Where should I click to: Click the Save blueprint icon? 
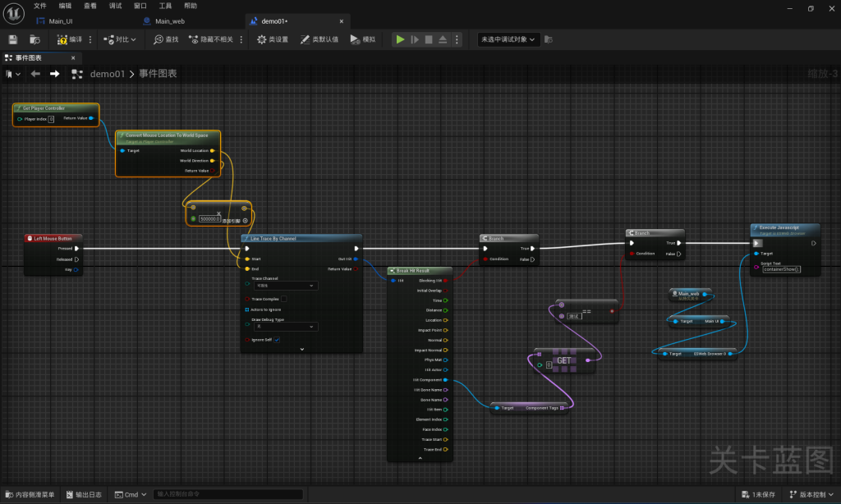12,39
